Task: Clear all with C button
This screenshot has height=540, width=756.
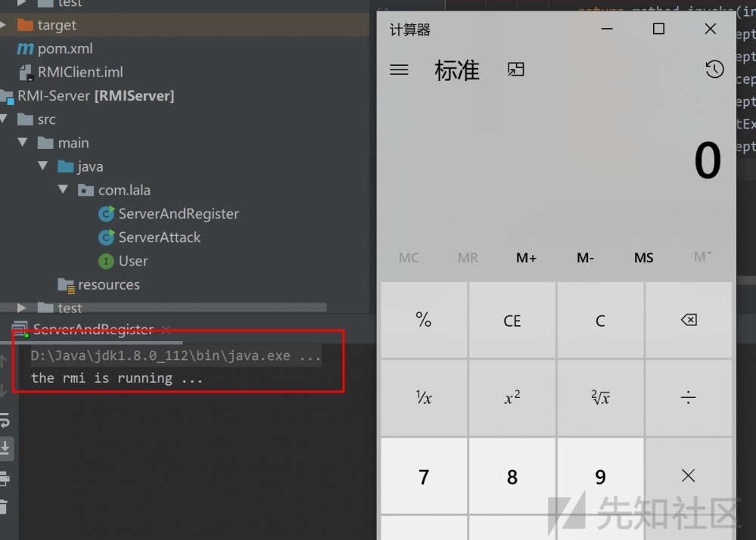Action: click(x=600, y=320)
